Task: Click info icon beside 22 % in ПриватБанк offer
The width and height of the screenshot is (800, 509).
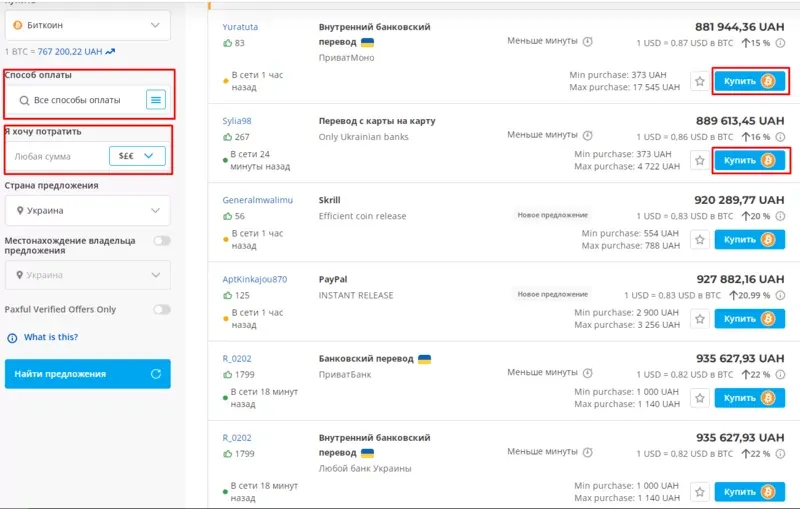Action: pos(780,374)
